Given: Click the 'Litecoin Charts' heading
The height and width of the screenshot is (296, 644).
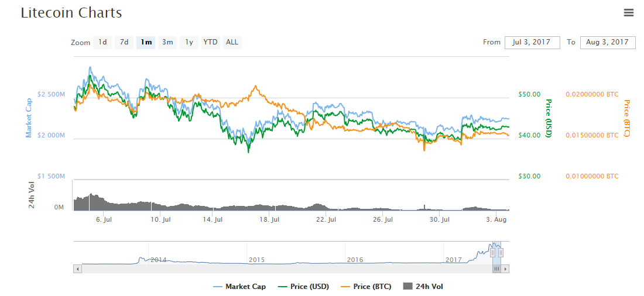Looking at the screenshot, I should tap(71, 13).
